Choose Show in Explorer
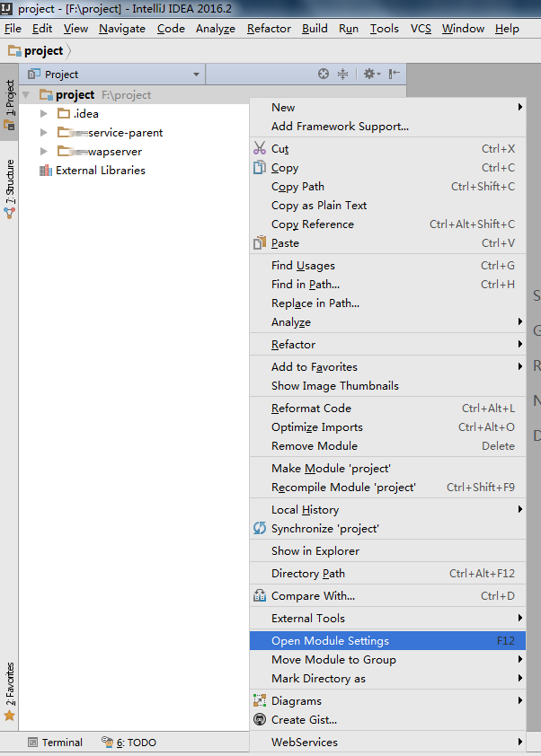 (387, 550)
